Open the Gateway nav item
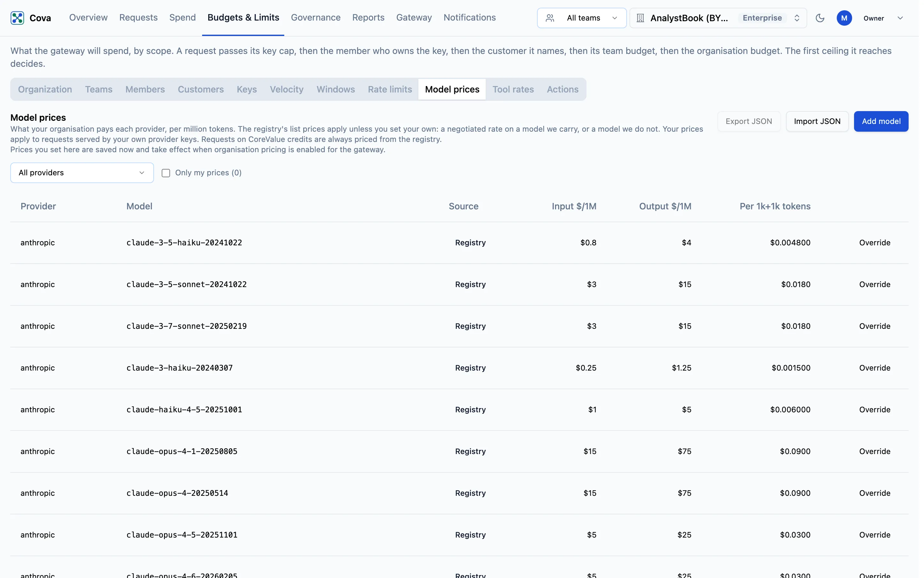Image resolution: width=924 pixels, height=578 pixels. click(x=414, y=18)
